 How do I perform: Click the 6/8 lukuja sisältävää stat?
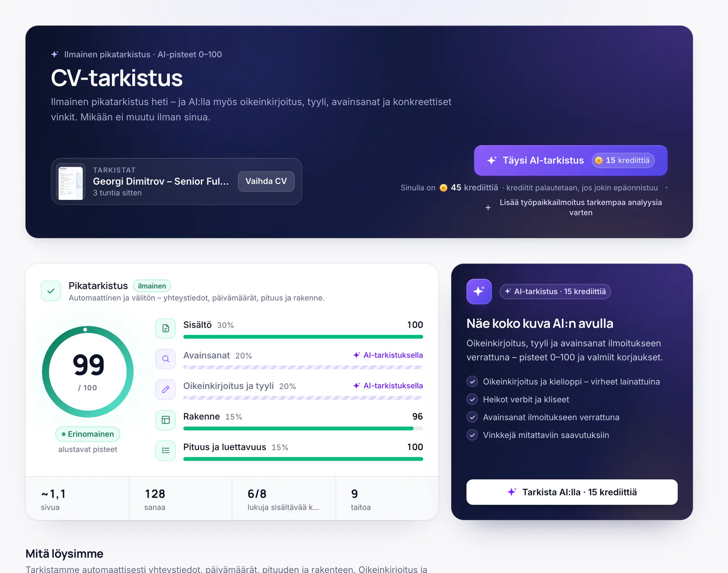coord(284,498)
